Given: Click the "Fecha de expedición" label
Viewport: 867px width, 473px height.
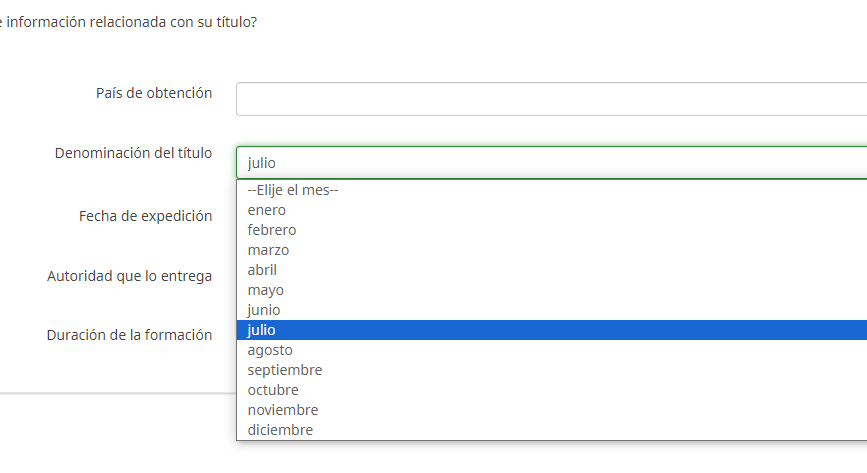Looking at the screenshot, I should (145, 216).
